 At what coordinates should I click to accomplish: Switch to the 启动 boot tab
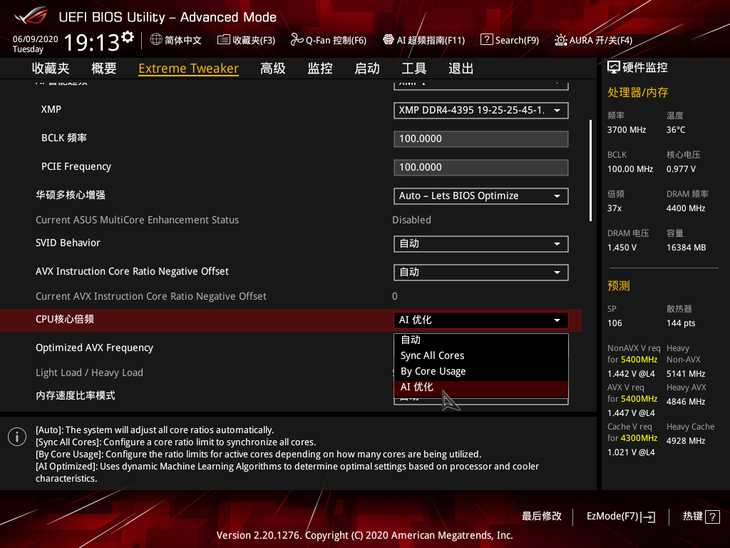click(367, 68)
